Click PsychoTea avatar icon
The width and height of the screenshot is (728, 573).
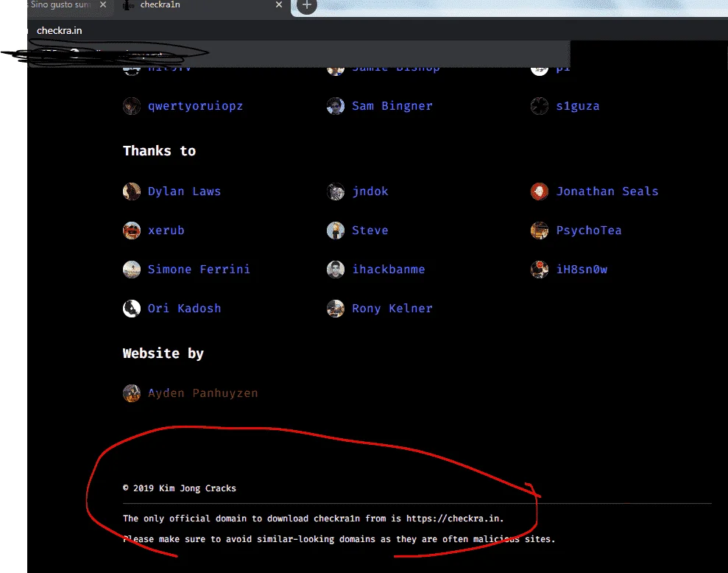[540, 231]
